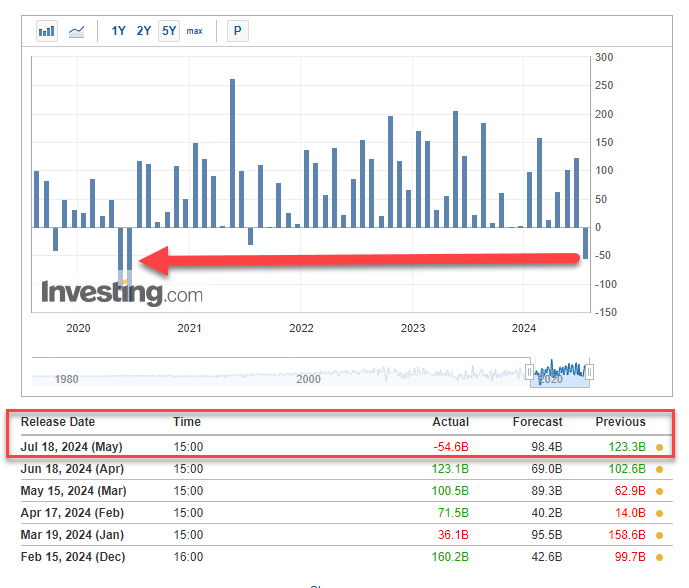The height and width of the screenshot is (588, 689).
Task: Click the tallest bar in 2021
Action: click(x=232, y=152)
